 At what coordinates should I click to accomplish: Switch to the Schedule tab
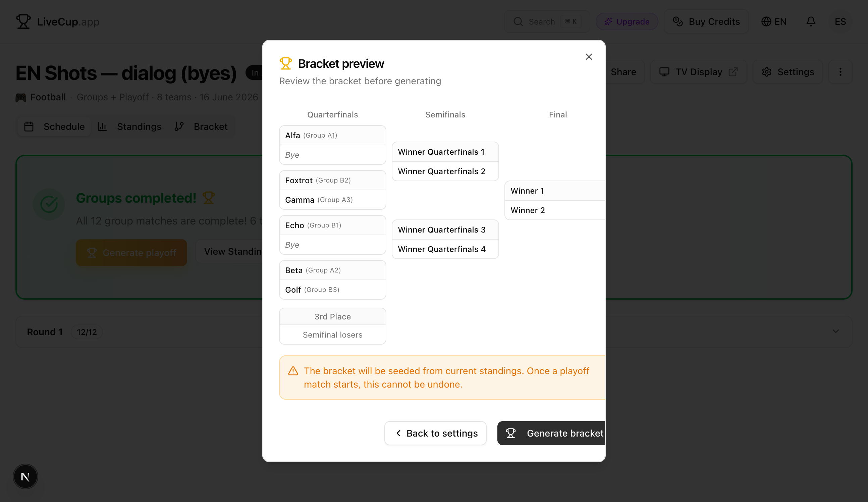(x=54, y=127)
